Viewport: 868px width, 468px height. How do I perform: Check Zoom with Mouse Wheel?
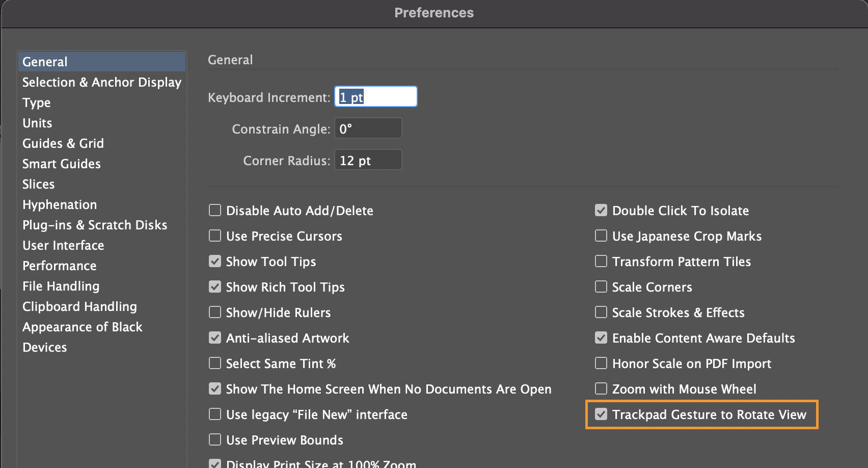pyautogui.click(x=601, y=388)
